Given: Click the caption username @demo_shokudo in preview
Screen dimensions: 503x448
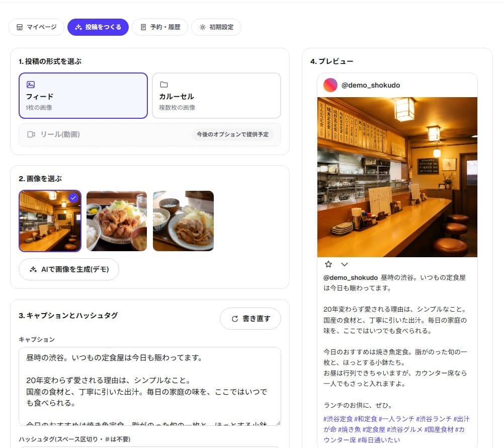Looking at the screenshot, I should point(351,277).
